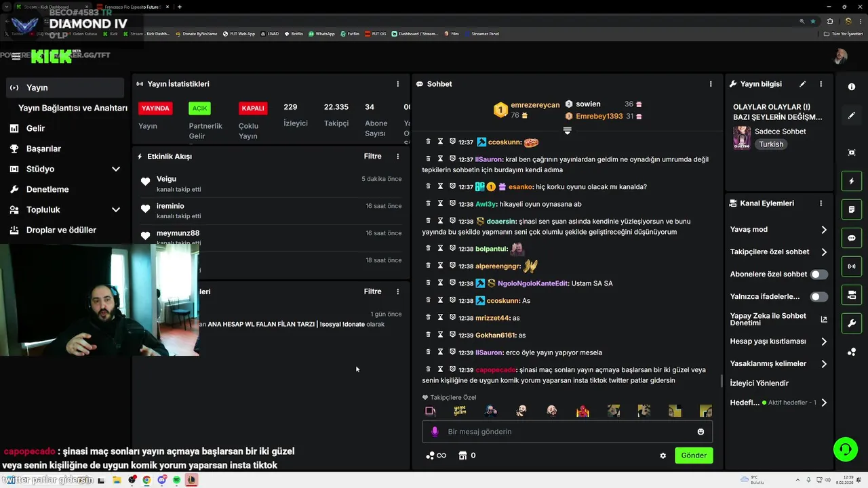
Task: Select the 'yeme yelim' emote
Action: [460, 411]
